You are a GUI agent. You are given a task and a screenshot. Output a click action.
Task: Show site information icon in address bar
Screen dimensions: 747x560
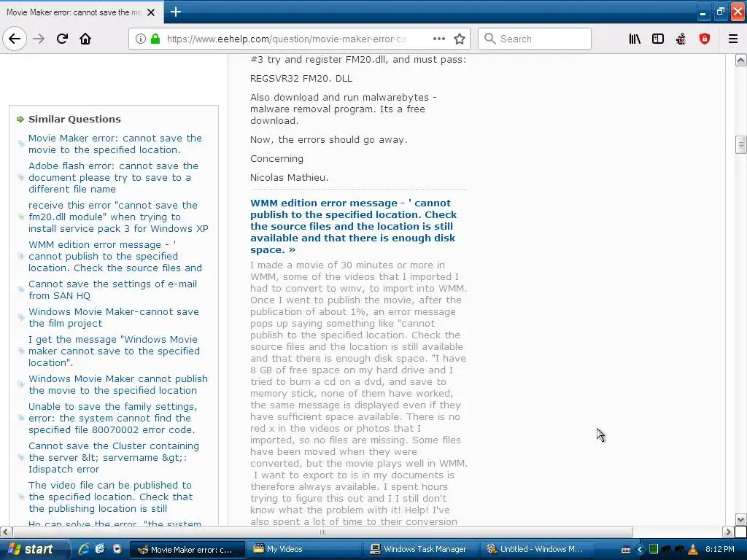pyautogui.click(x=140, y=39)
